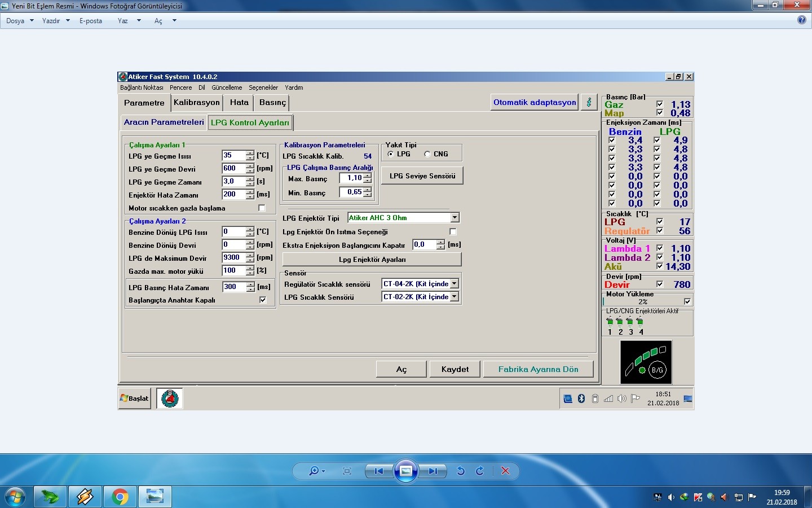Open the Windows Start orb
The width and height of the screenshot is (812, 508).
15,497
